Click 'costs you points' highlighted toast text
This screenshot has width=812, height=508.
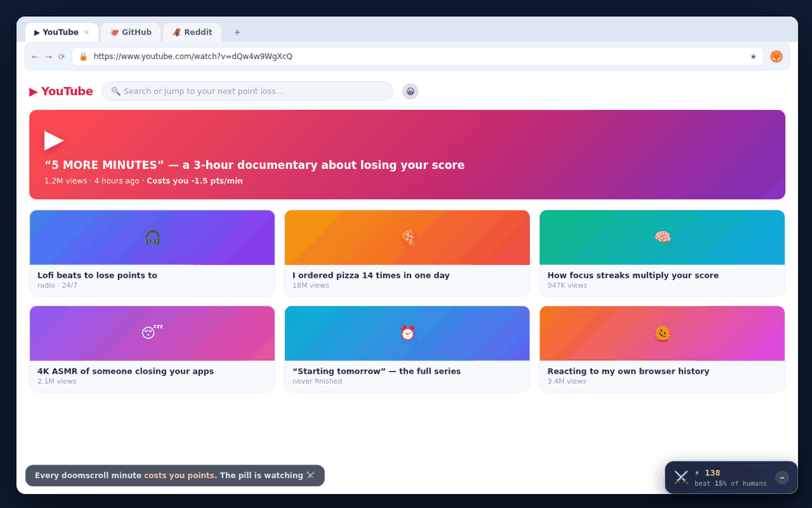coord(179,476)
